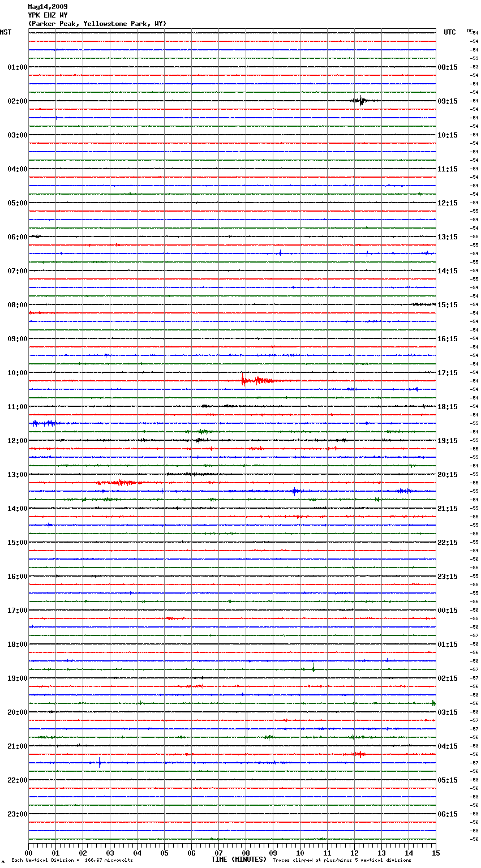This screenshot has height=868, width=481.
Task: Select the 15:00 MST hour label
Action: tap(17, 543)
